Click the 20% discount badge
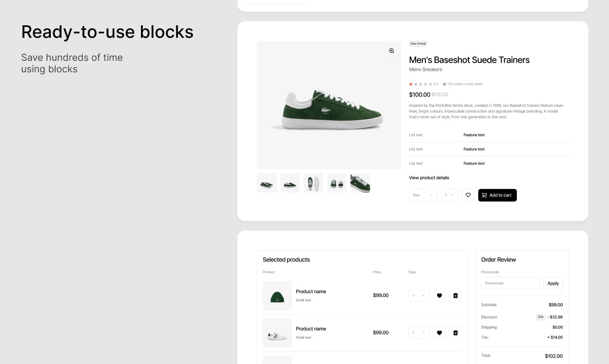 point(540,317)
